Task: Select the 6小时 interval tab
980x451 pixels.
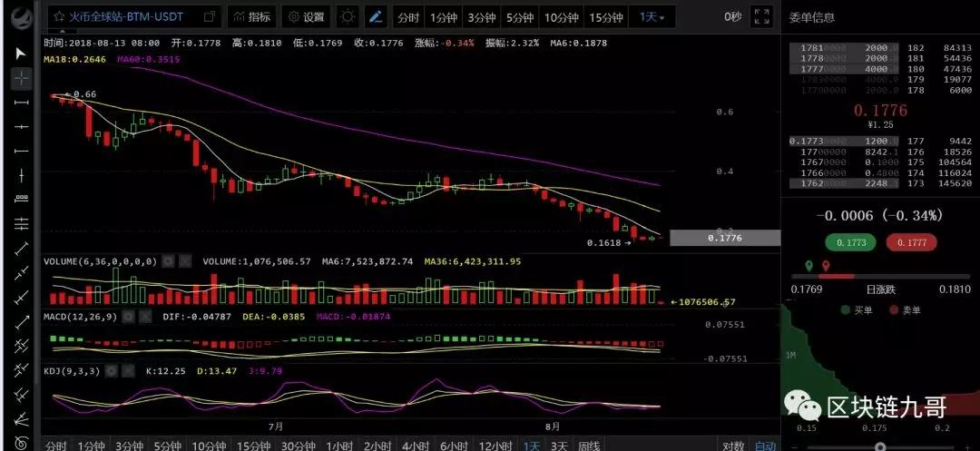Action: click(x=454, y=444)
